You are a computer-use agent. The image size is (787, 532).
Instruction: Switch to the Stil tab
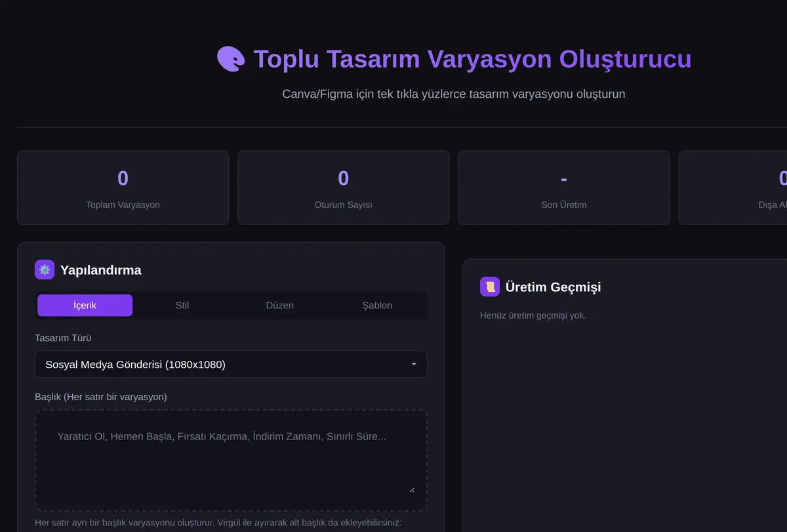[182, 305]
